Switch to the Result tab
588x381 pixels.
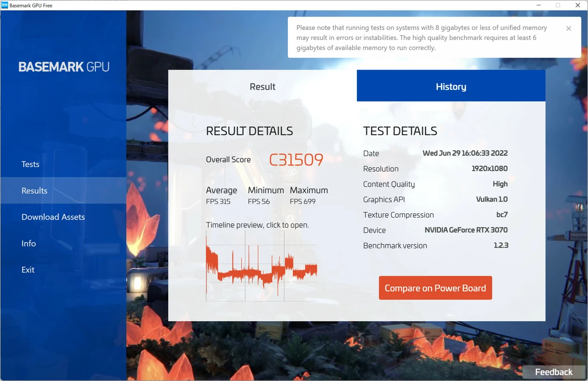pyautogui.click(x=263, y=86)
